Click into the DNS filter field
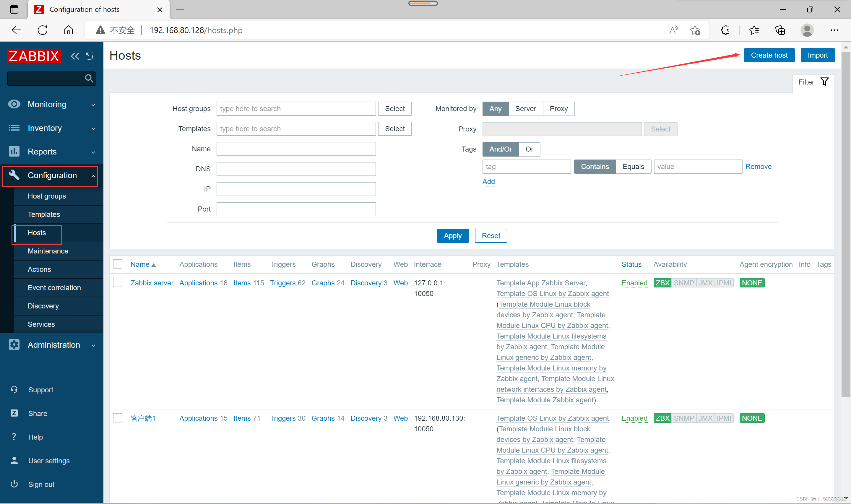This screenshot has width=851, height=504. click(296, 169)
